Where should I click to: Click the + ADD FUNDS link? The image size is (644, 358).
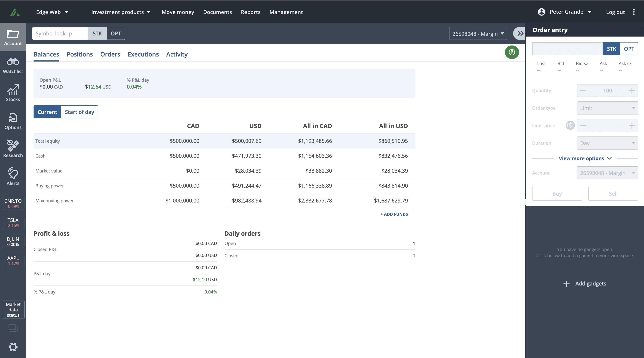coord(394,214)
